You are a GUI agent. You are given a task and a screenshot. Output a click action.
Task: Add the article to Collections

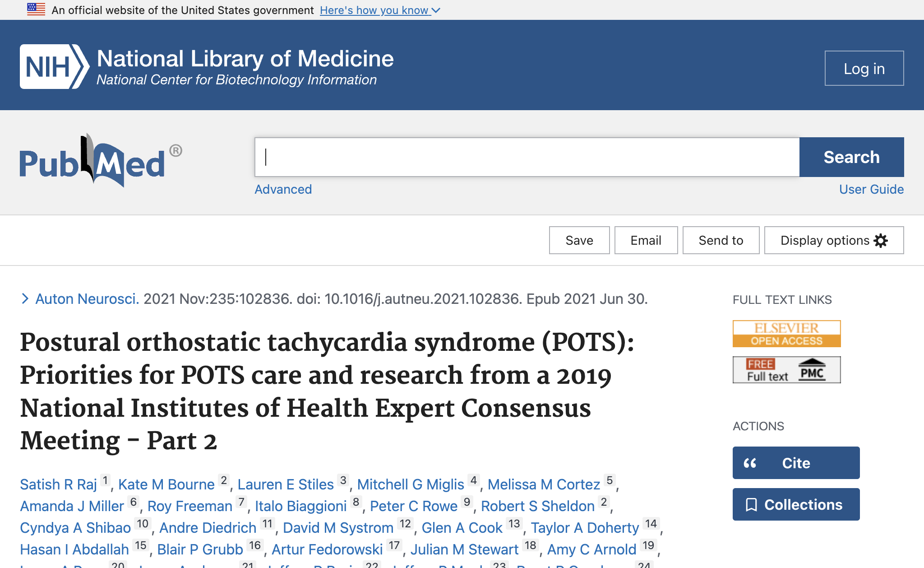click(x=796, y=504)
